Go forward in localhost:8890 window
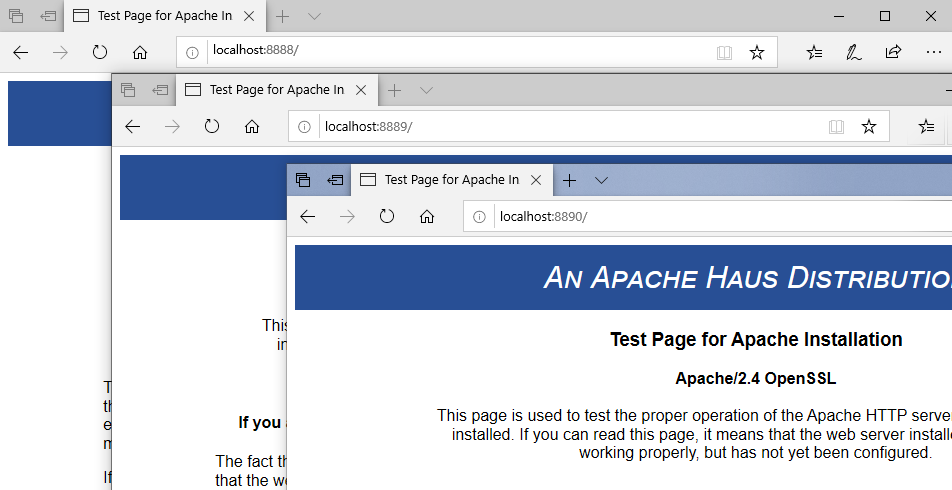The image size is (952, 490). [x=347, y=216]
